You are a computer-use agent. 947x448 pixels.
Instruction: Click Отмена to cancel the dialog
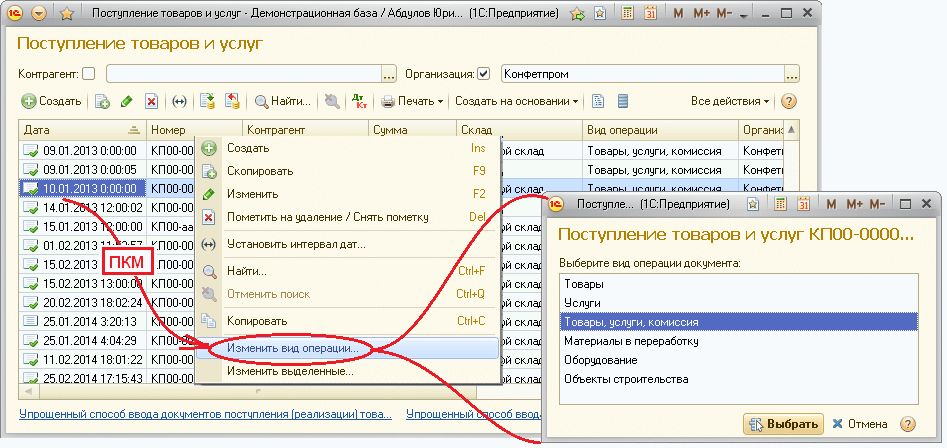pyautogui.click(x=864, y=424)
